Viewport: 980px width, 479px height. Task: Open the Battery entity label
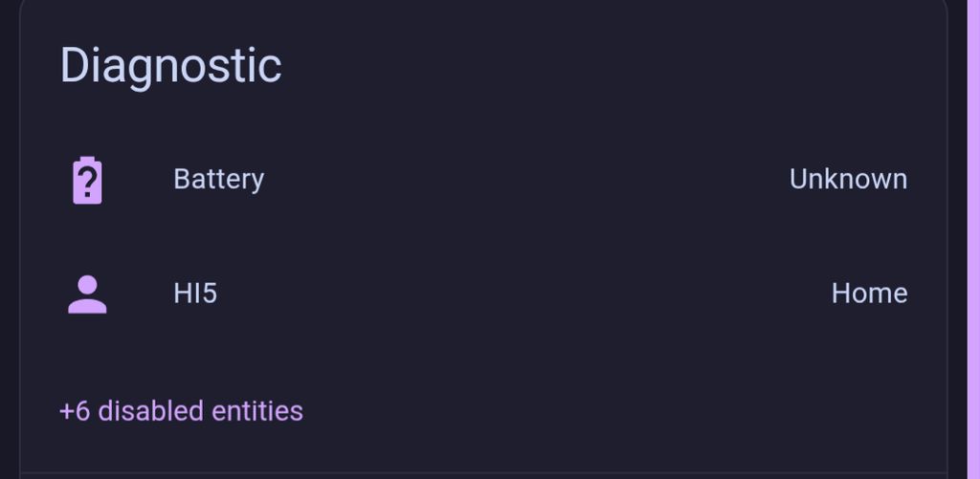218,179
